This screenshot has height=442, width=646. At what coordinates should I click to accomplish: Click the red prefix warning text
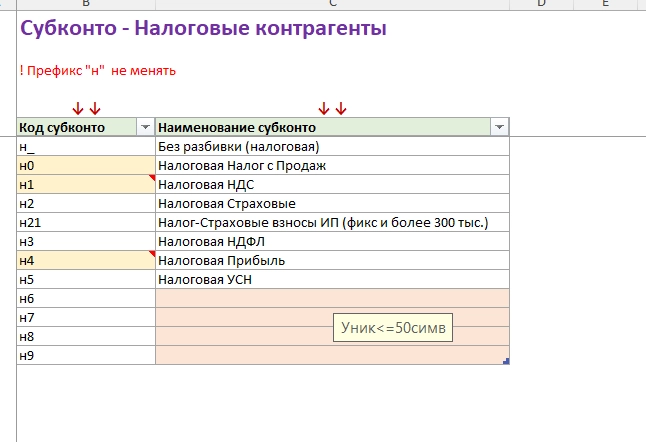pos(98,70)
